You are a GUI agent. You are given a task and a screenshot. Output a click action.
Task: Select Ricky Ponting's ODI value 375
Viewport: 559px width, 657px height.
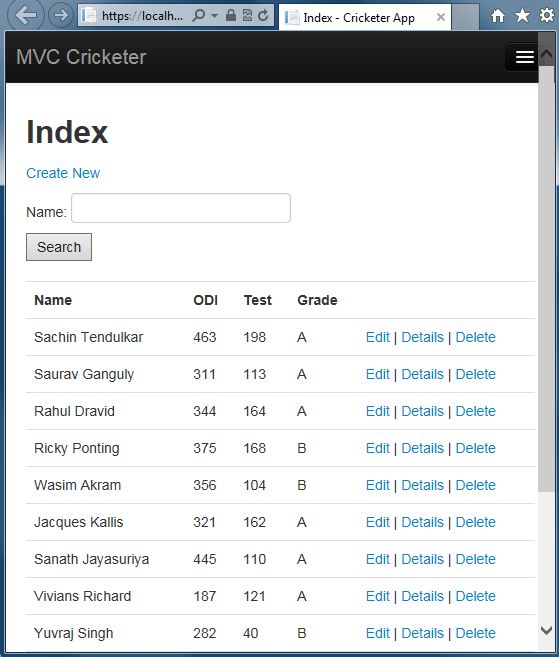point(204,448)
